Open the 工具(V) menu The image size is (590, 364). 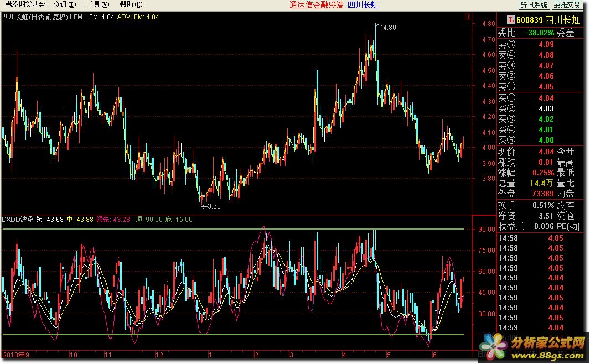pyautogui.click(x=98, y=4)
